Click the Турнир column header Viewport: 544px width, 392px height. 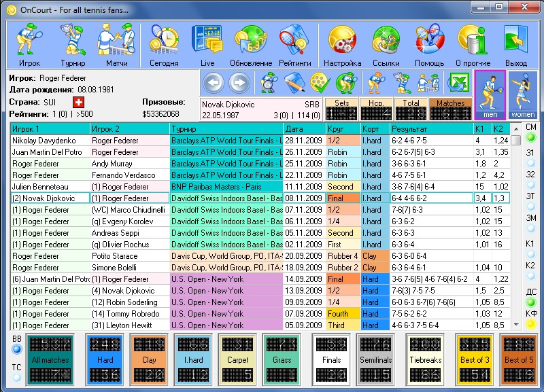226,129
